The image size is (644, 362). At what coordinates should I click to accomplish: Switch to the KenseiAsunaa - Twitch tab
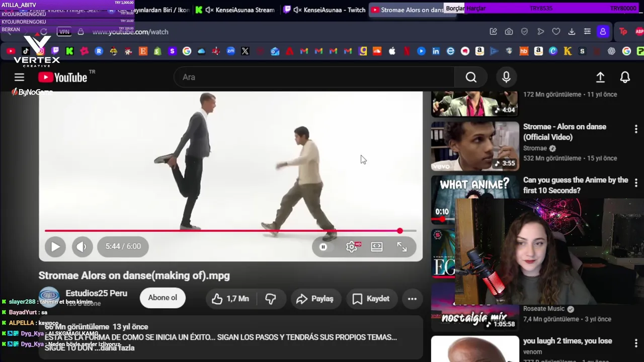click(325, 10)
